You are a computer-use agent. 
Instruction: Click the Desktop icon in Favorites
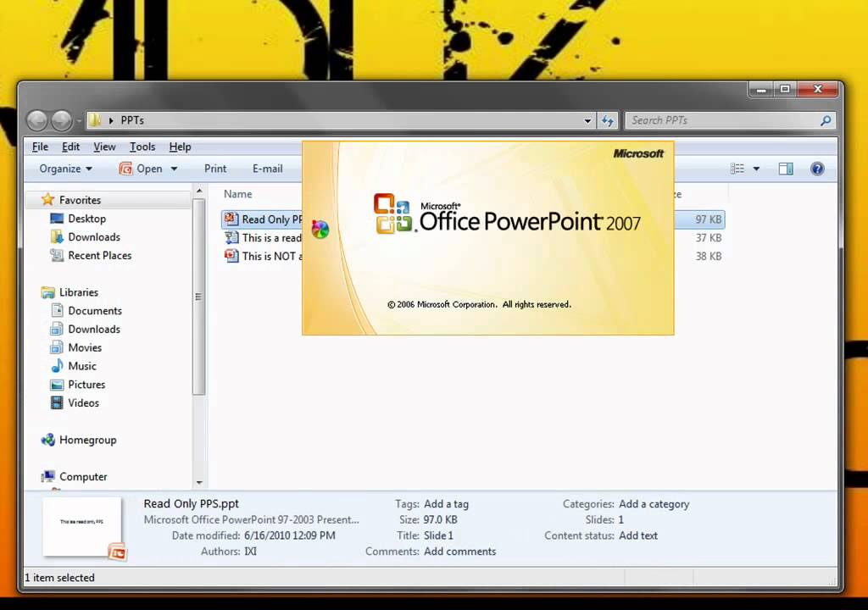(57, 218)
